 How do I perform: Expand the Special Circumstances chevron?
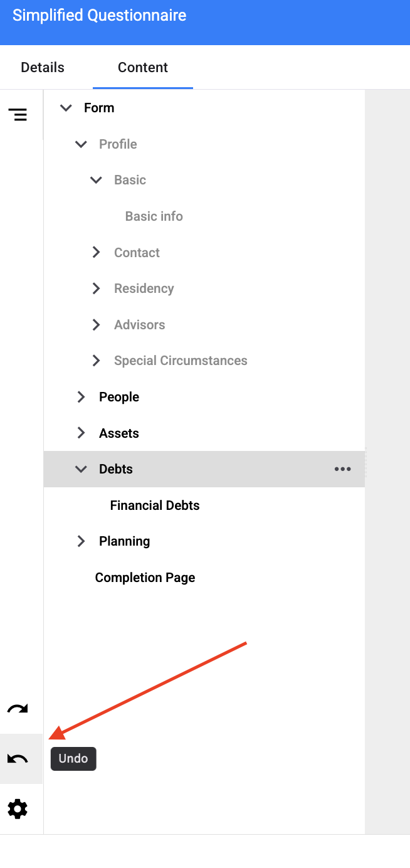(x=96, y=361)
